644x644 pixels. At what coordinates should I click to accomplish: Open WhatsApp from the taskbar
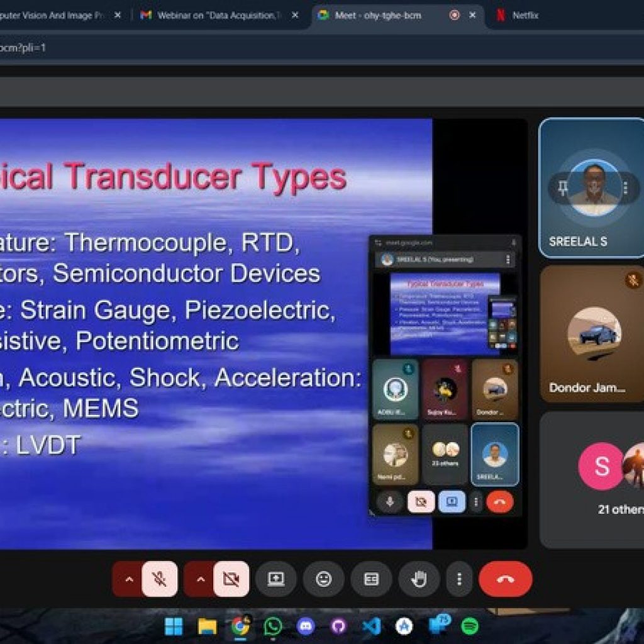coord(273,626)
